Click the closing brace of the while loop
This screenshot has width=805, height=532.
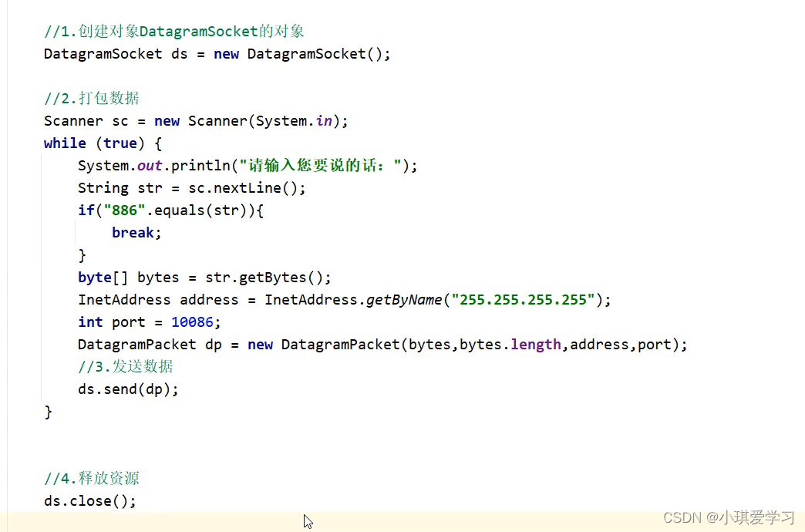pos(49,412)
